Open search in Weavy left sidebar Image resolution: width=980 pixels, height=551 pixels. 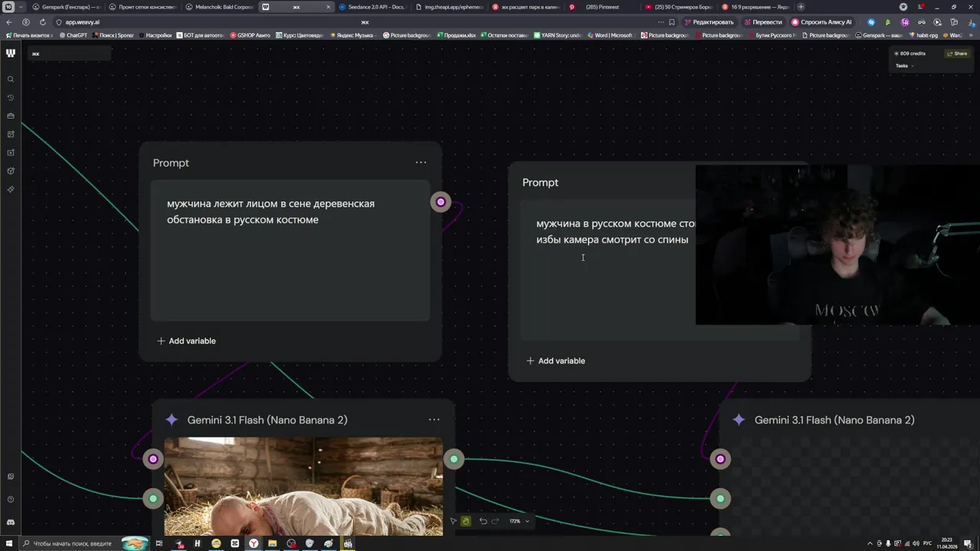click(x=11, y=80)
